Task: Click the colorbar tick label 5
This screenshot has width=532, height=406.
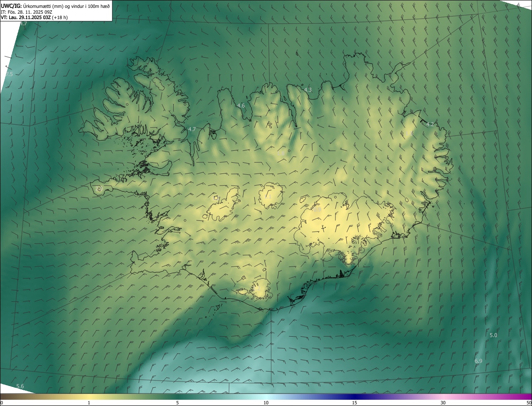Action: pos(177,403)
